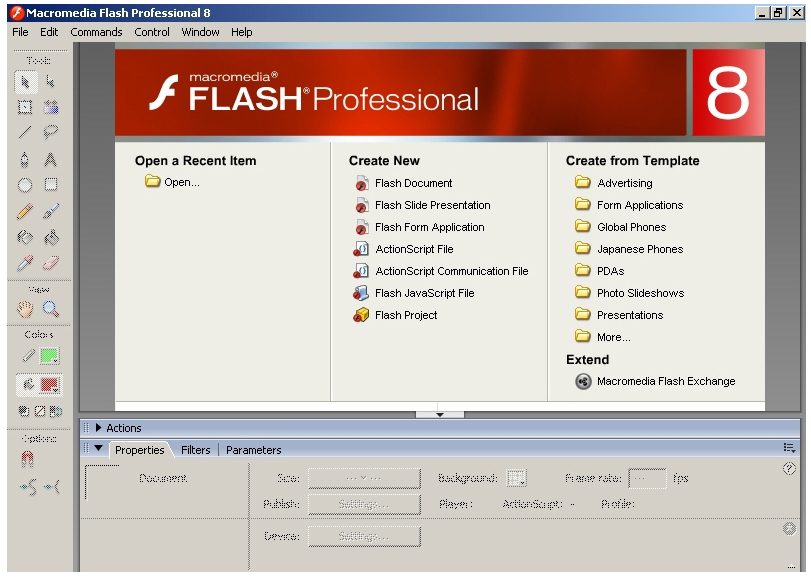Screen dimensions: 811x577
Task: Click the Swap Colors button
Action: tap(56, 411)
